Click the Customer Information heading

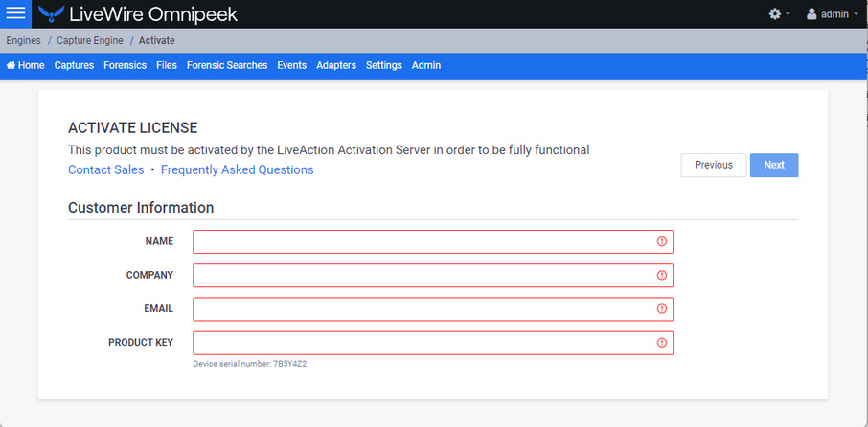[141, 208]
